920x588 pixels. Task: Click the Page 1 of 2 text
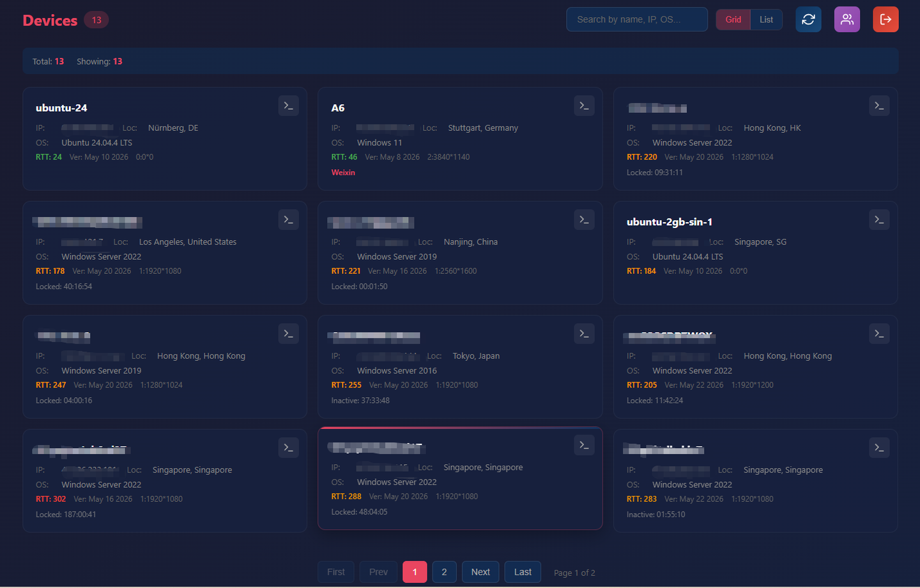(574, 573)
